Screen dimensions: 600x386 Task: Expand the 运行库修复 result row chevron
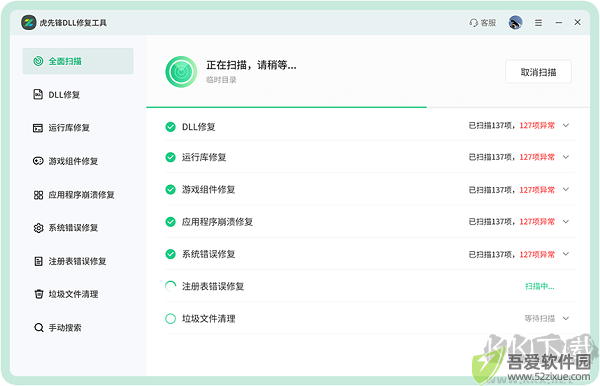566,157
